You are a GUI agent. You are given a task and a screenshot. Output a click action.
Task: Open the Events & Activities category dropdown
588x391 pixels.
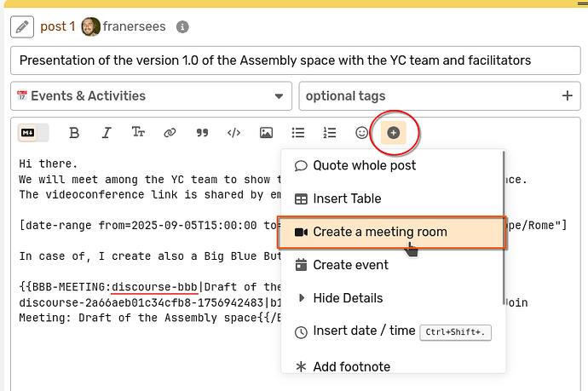click(152, 96)
